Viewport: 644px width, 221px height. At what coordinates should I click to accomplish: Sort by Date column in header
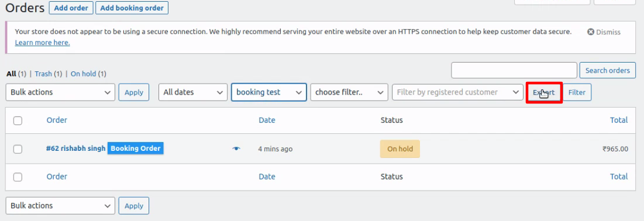[x=267, y=120]
